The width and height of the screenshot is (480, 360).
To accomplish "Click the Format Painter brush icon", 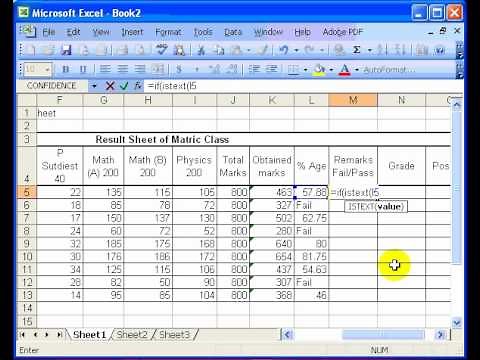I will (263, 50).
